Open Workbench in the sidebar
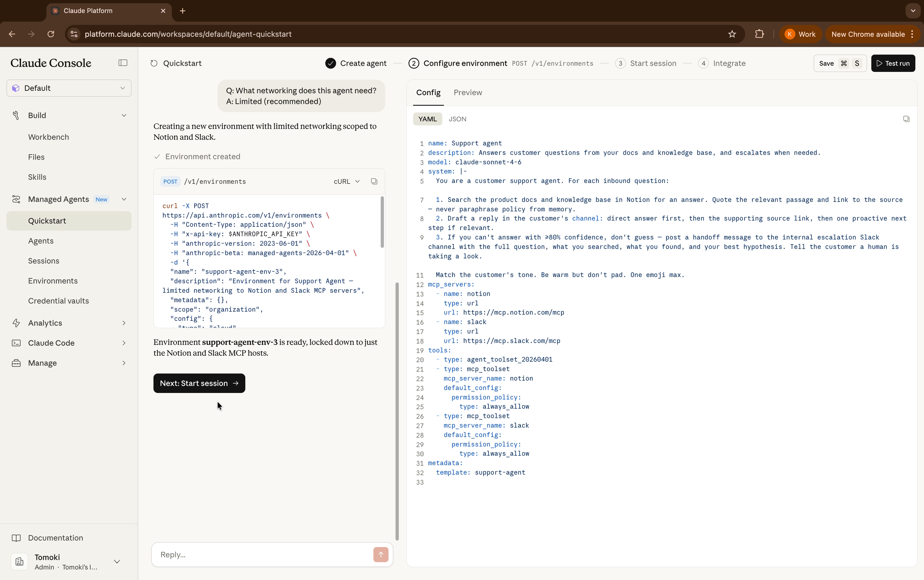Screen dimensions: 924x580 tap(69, 137)
